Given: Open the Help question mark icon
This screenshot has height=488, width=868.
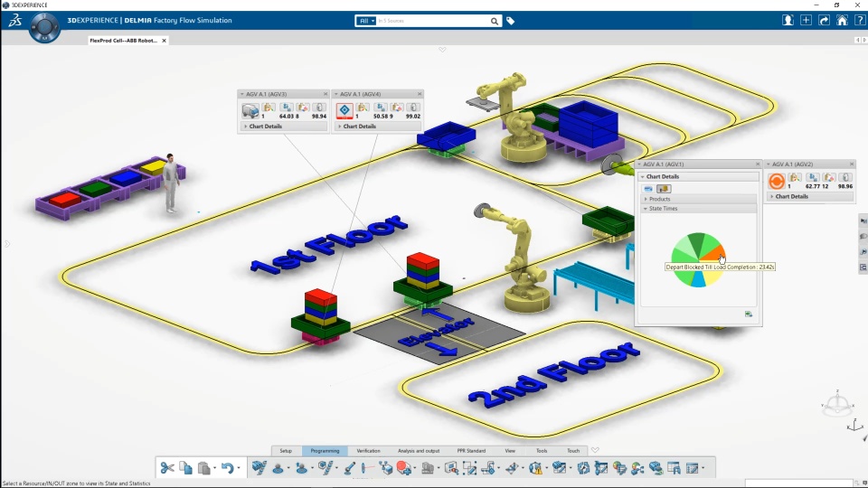Looking at the screenshot, I should [860, 21].
